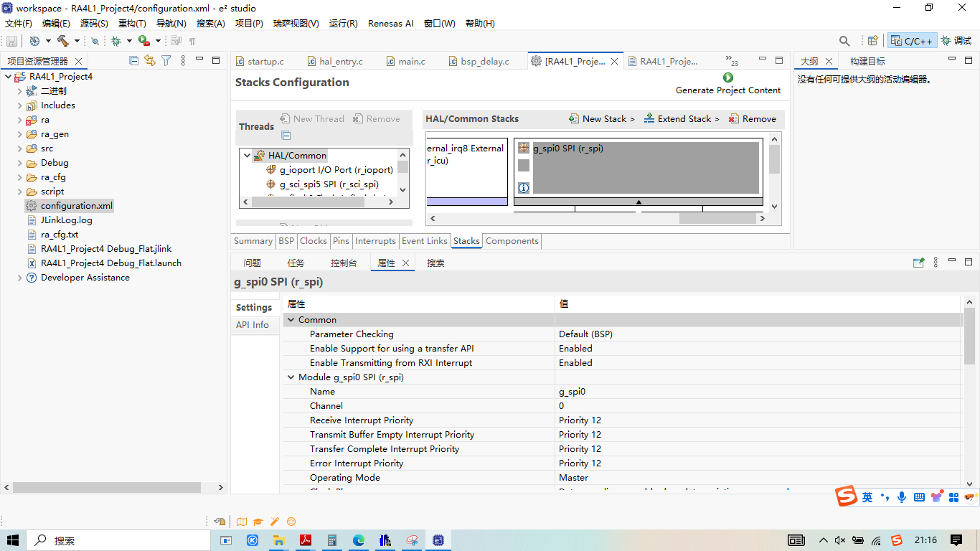
Task: Collapse the RA4L1_Project4 project node
Action: pyautogui.click(x=8, y=77)
